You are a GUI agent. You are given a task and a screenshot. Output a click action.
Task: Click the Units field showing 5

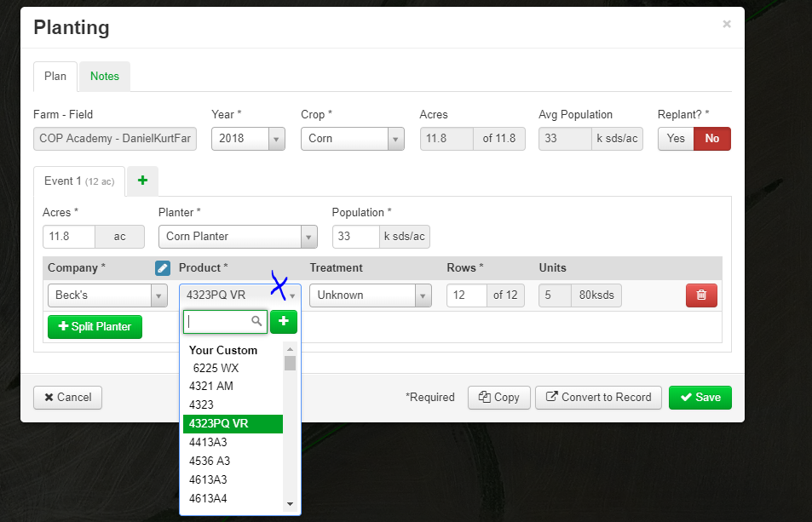[x=556, y=295]
